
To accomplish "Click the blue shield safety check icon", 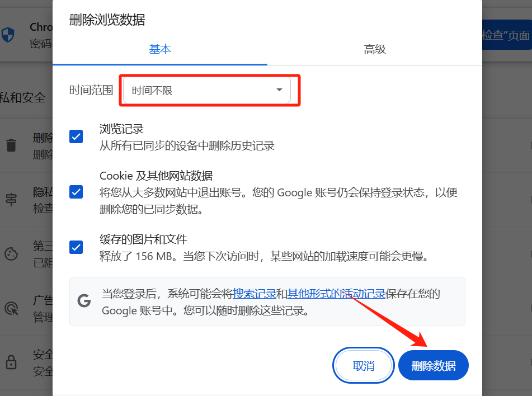I will coord(8,35).
